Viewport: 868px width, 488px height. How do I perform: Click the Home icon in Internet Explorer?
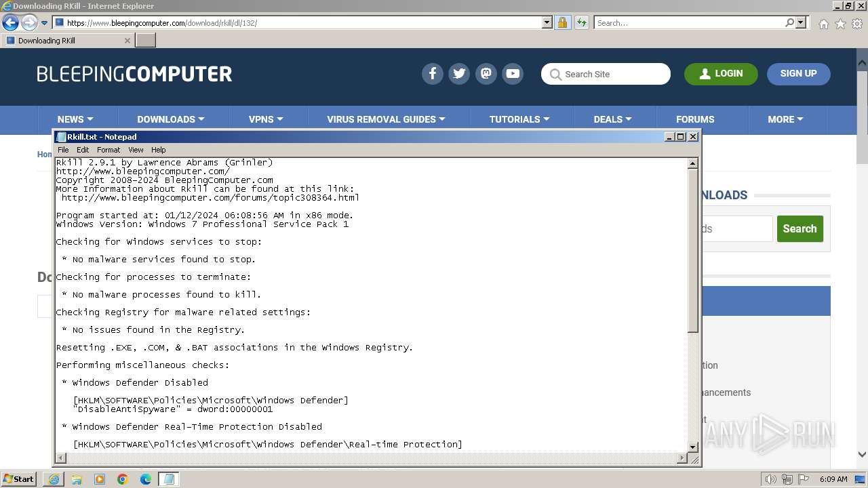click(x=823, y=24)
